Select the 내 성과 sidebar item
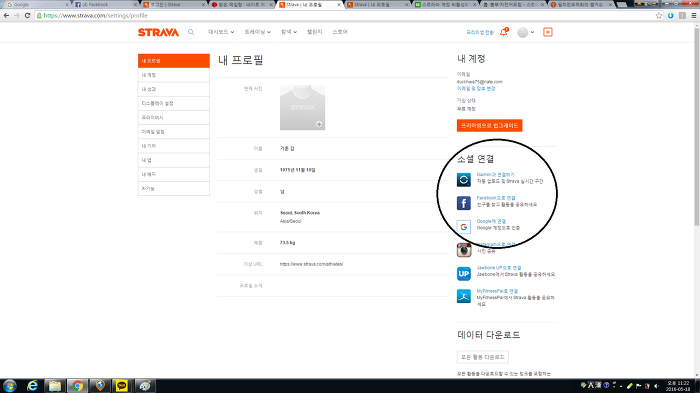The height and width of the screenshot is (393, 700). pyautogui.click(x=174, y=89)
